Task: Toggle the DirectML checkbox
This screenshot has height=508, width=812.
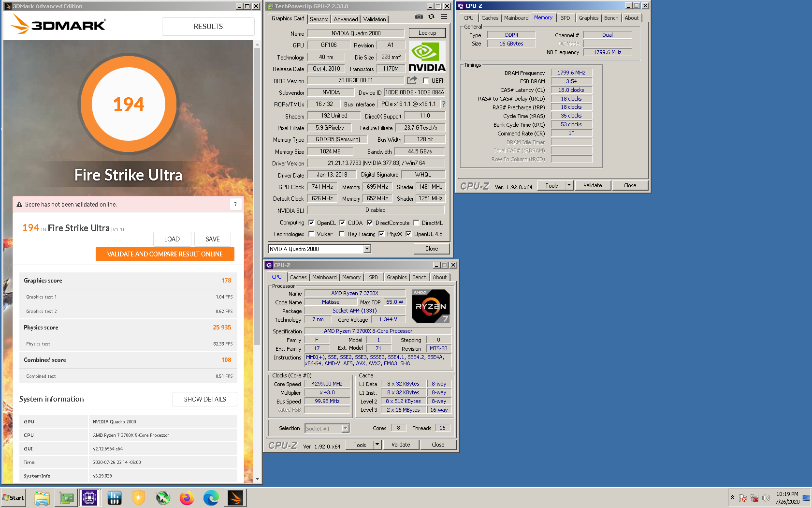Action: pos(416,223)
